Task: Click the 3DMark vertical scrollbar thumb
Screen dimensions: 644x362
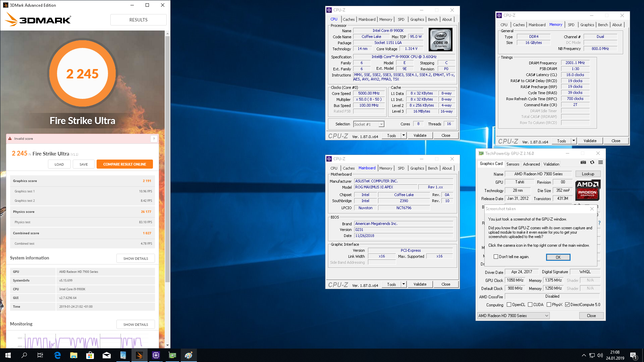Action: click(167, 159)
